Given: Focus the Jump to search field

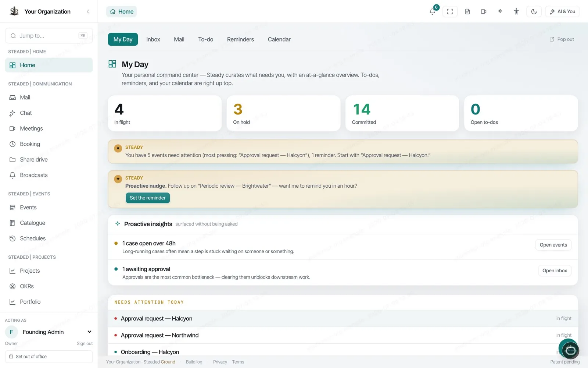Looking at the screenshot, I should pyautogui.click(x=49, y=36).
